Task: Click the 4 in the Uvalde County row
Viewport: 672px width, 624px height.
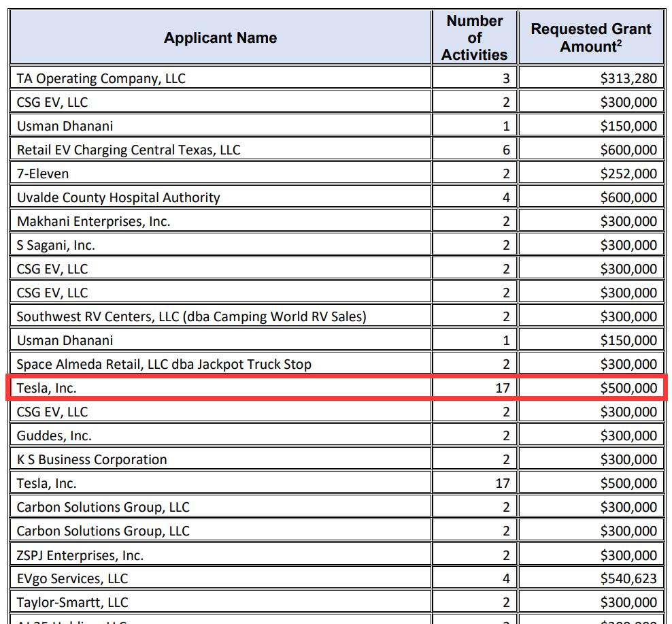Action: pos(475,197)
